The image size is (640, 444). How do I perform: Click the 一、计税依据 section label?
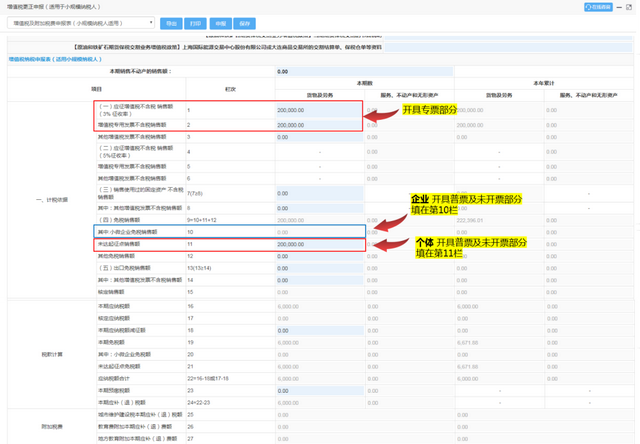click(52, 200)
